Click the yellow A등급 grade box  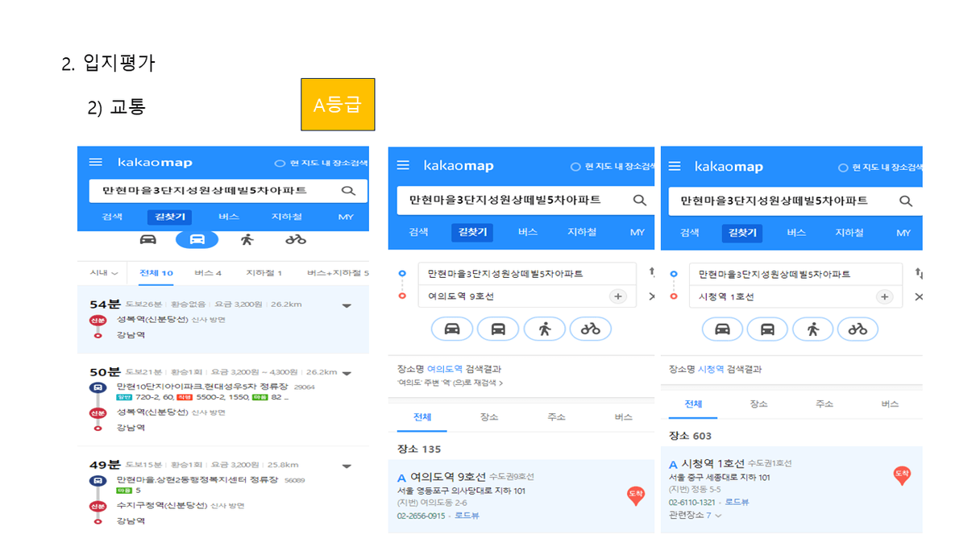coord(338,105)
